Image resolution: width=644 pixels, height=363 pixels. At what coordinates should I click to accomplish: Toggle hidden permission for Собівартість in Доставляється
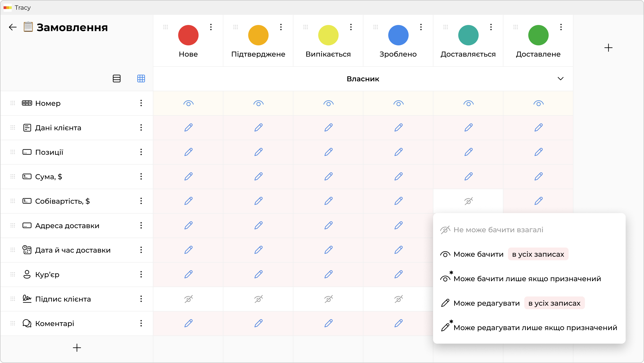pos(468,201)
